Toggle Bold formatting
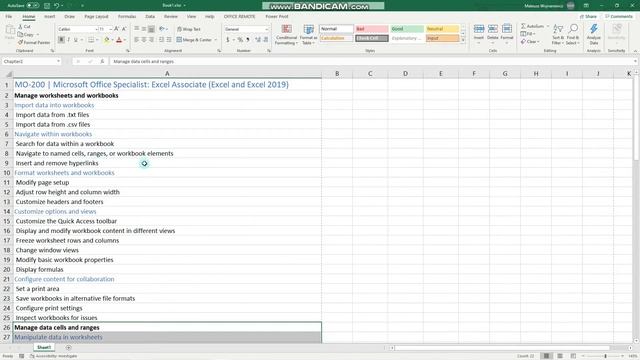 pos(61,40)
